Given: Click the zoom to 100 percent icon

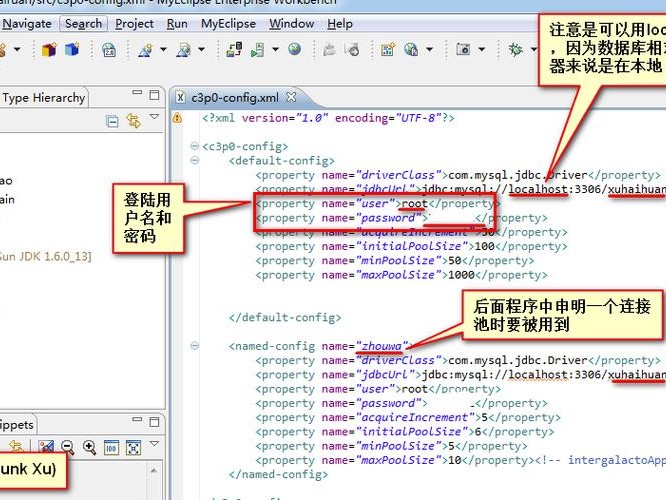Looking at the screenshot, I should [x=111, y=448].
